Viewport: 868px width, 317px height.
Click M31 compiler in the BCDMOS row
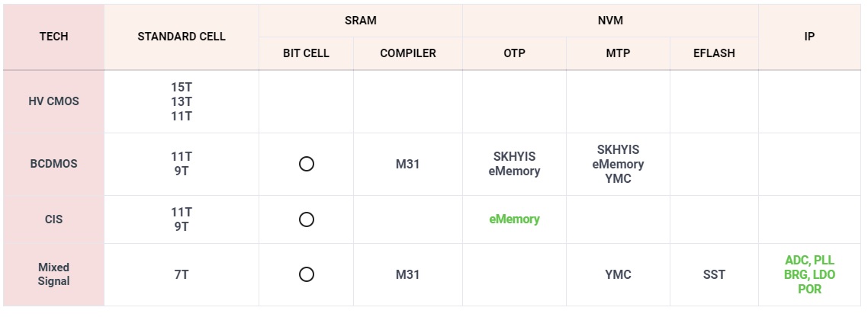[407, 165]
